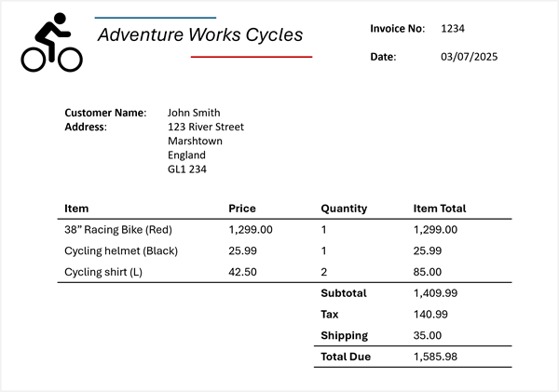This screenshot has height=392, width=559.
Task: Click the invoice number 1234
Action: [453, 29]
